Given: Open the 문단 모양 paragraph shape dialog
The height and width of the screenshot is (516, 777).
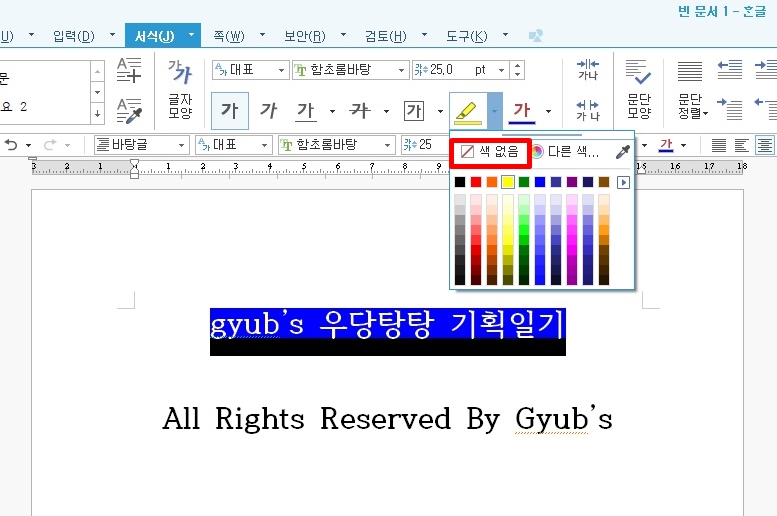Looking at the screenshot, I should click(638, 90).
